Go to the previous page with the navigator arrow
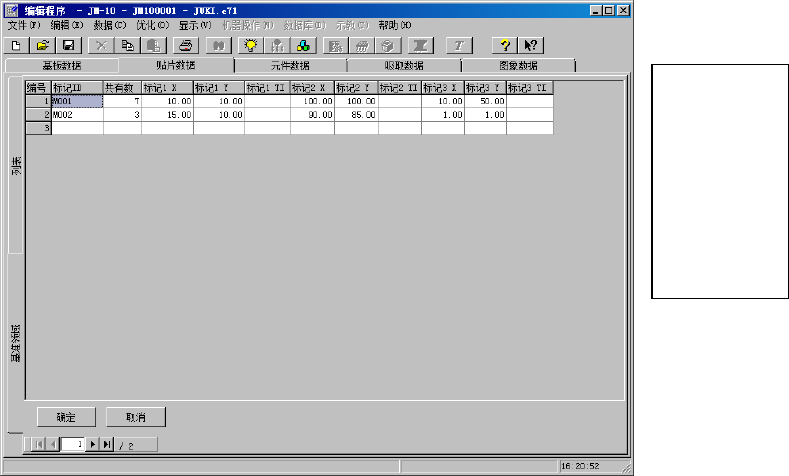 coord(53,444)
